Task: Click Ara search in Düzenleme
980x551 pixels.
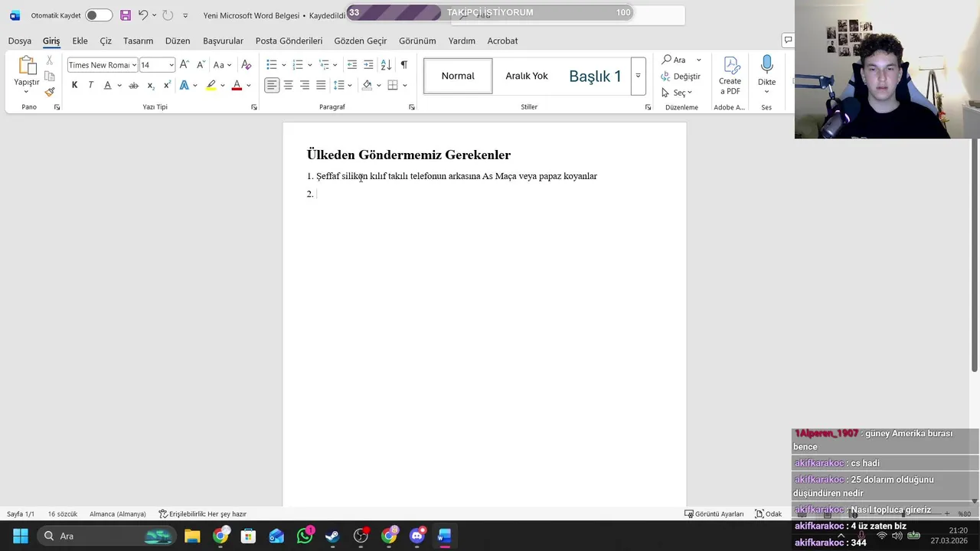Action: (x=674, y=60)
